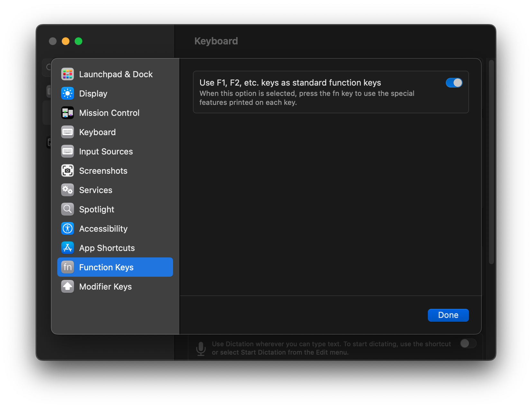
Task: Select the Spotlight label
Action: pos(97,209)
